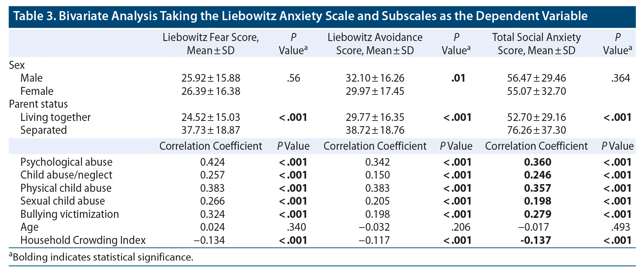
Task: Click the Table 3 title banner
Action: [x=300, y=16]
